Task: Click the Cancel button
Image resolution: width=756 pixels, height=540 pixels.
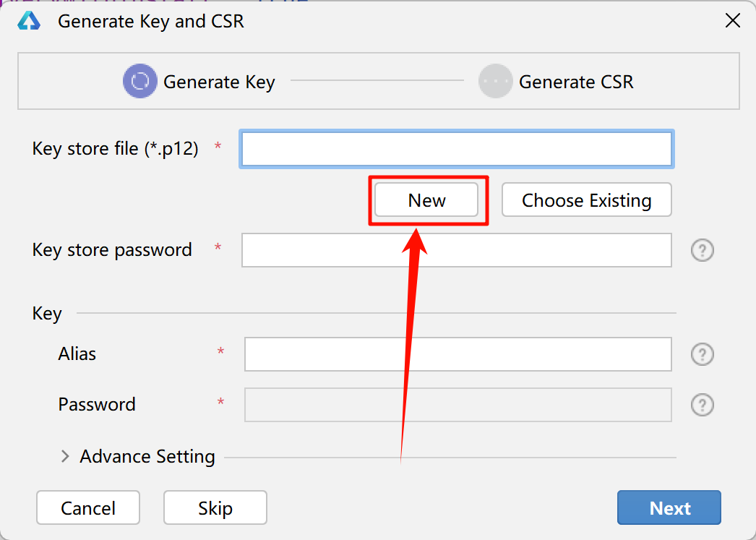Action: coord(87,507)
